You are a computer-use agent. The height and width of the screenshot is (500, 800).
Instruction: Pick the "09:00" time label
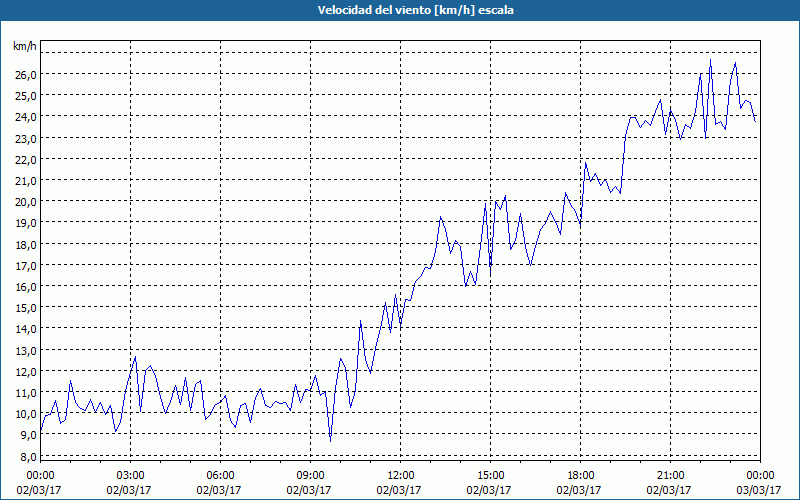[311, 476]
